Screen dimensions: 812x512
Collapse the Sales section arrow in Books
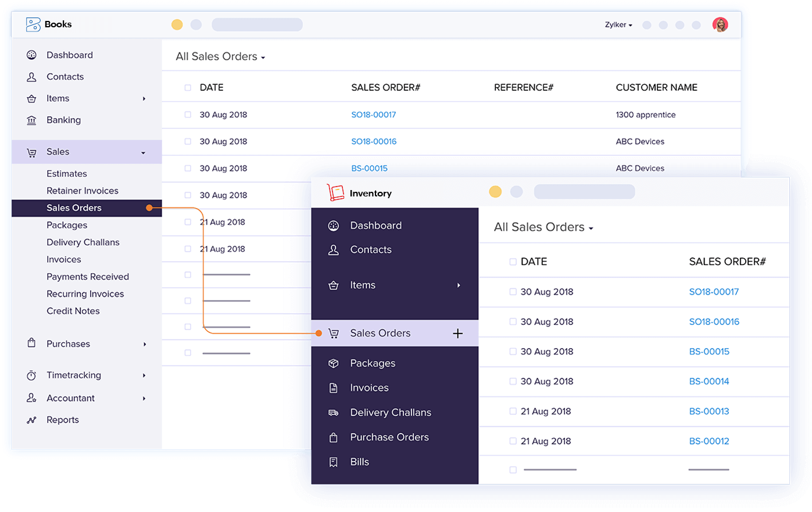coord(144,153)
